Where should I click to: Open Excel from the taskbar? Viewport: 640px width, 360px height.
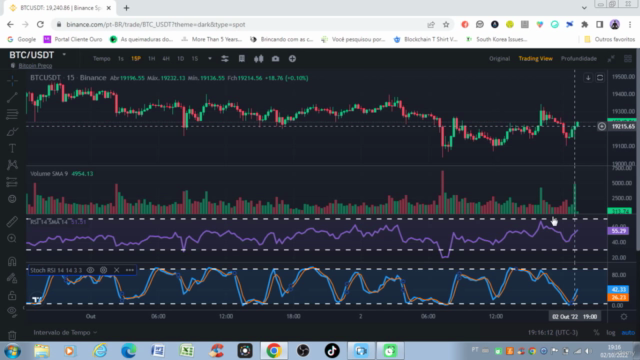click(x=187, y=351)
